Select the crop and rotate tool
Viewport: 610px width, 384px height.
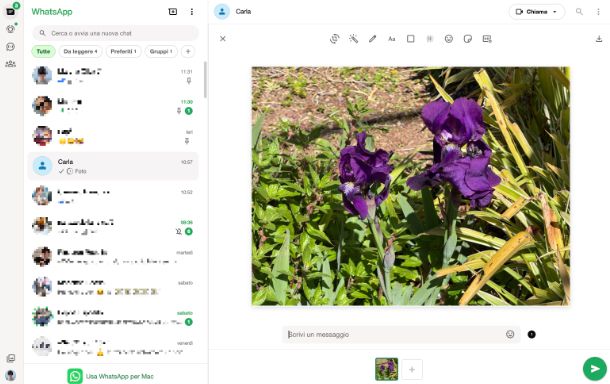[x=335, y=39]
